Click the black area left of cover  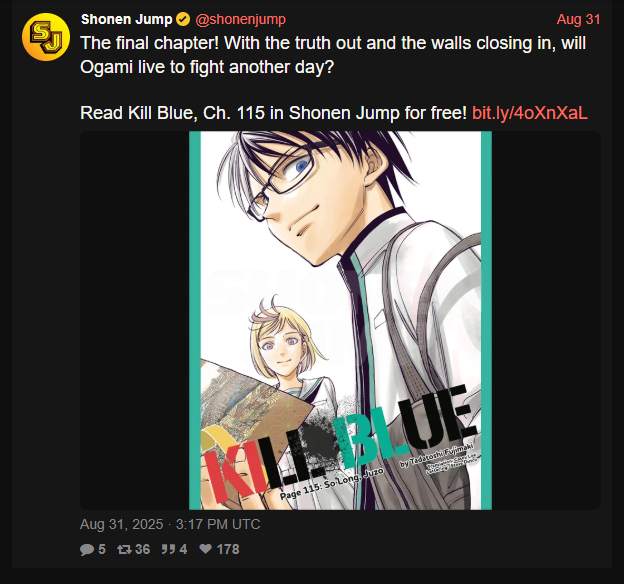tap(135, 320)
